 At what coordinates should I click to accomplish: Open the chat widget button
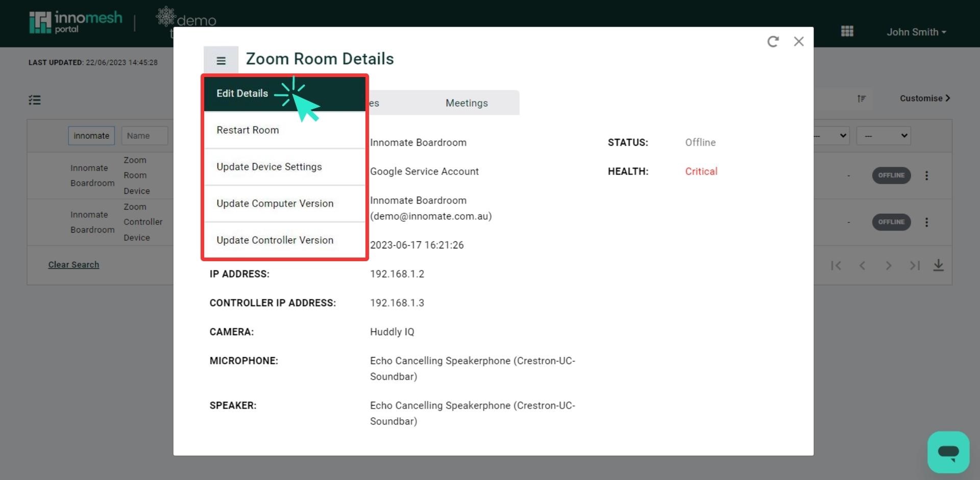point(948,452)
